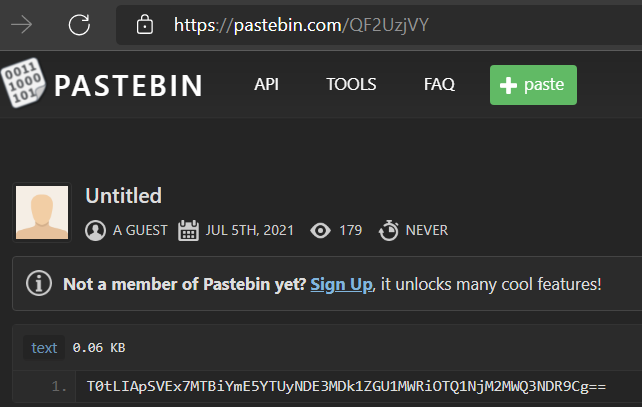Click the info circle icon in the notice
The height and width of the screenshot is (407, 642).
39,284
